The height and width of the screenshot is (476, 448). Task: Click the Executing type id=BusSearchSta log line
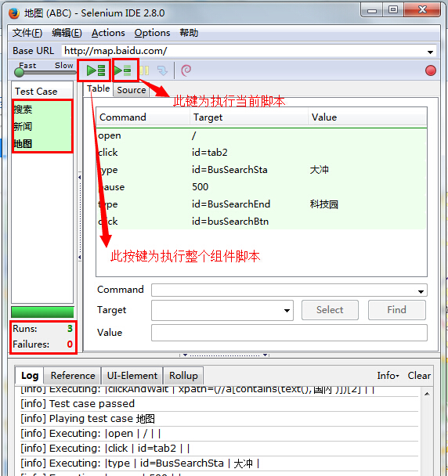coord(219,463)
